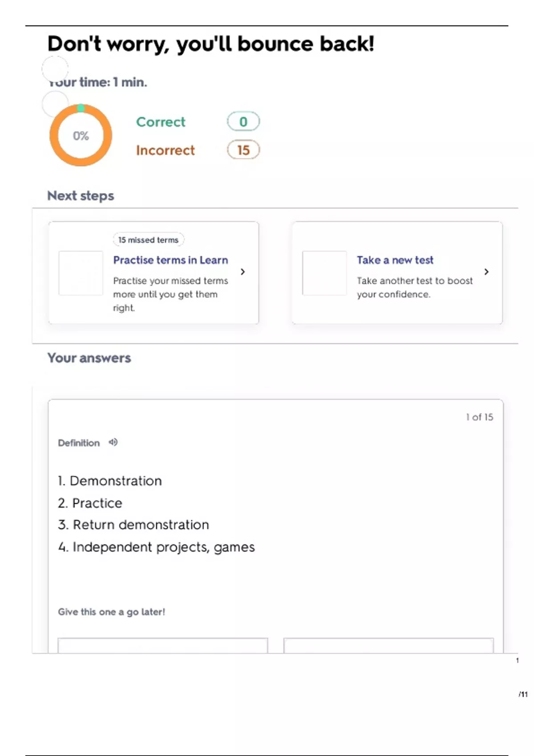Click the Next steps heading
This screenshot has height=756, width=534.
81,196
